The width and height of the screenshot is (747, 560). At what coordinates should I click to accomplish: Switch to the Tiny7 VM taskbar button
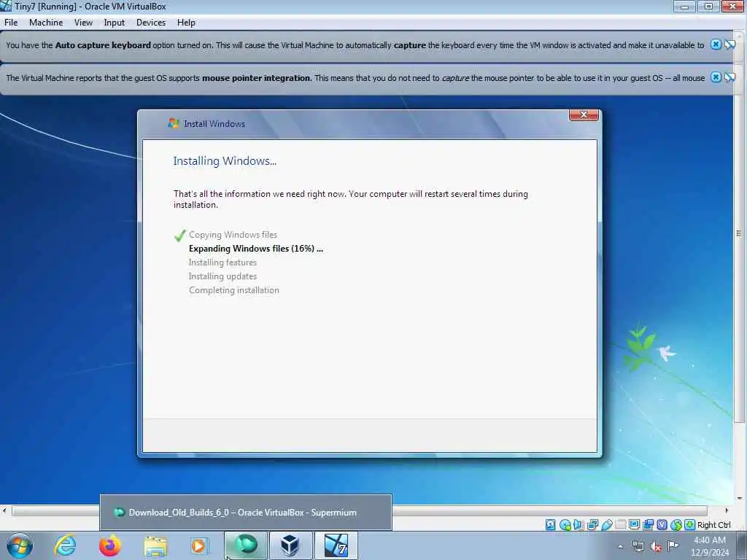(x=336, y=545)
